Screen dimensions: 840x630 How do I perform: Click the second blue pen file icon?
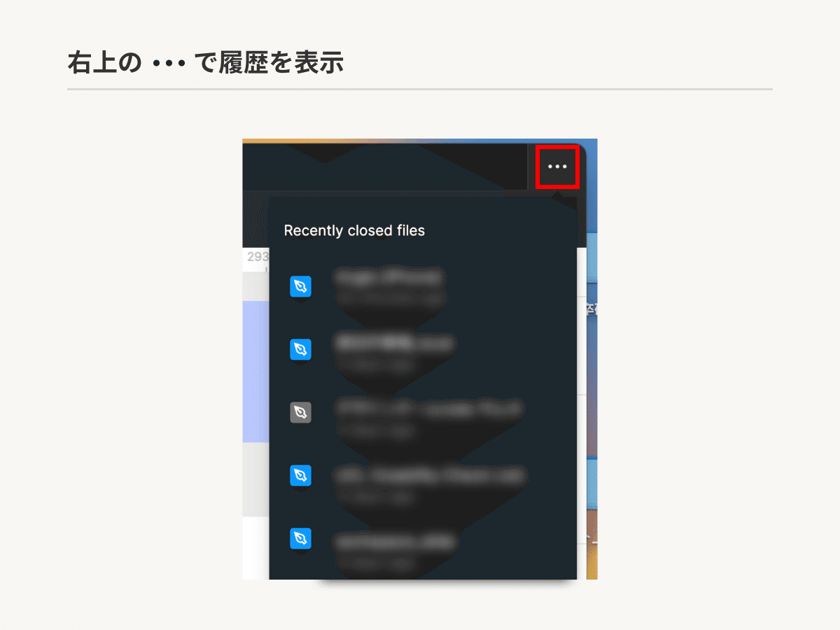pos(300,349)
